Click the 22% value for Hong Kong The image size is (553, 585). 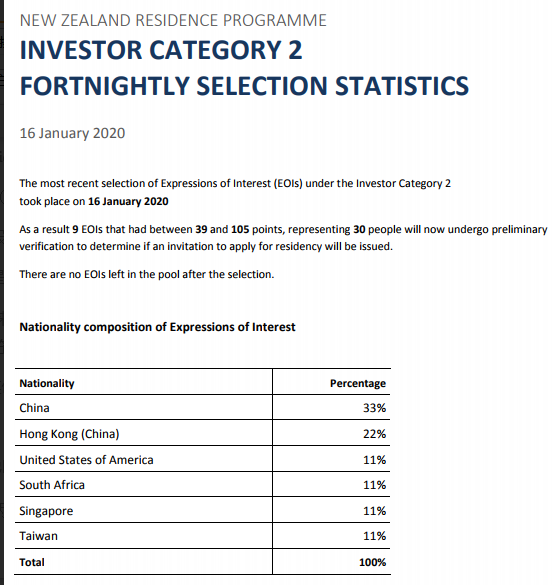pyautogui.click(x=375, y=434)
